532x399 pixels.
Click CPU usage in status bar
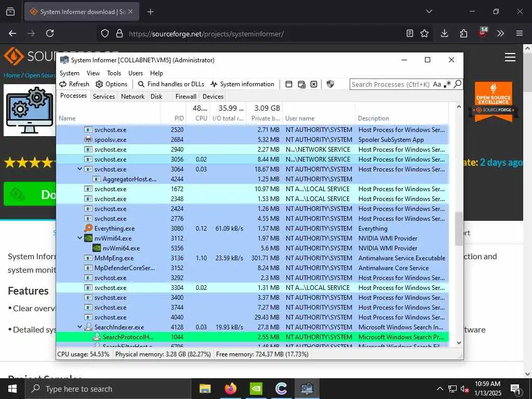84,354
